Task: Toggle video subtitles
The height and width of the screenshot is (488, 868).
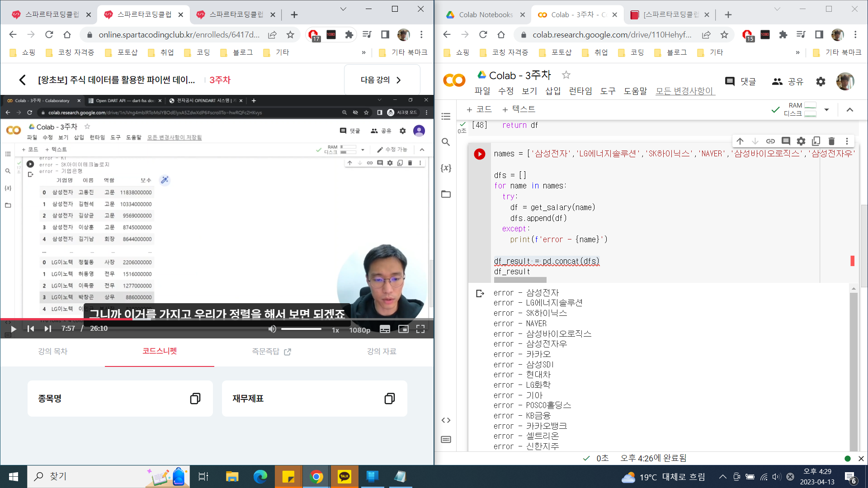Action: (x=385, y=329)
